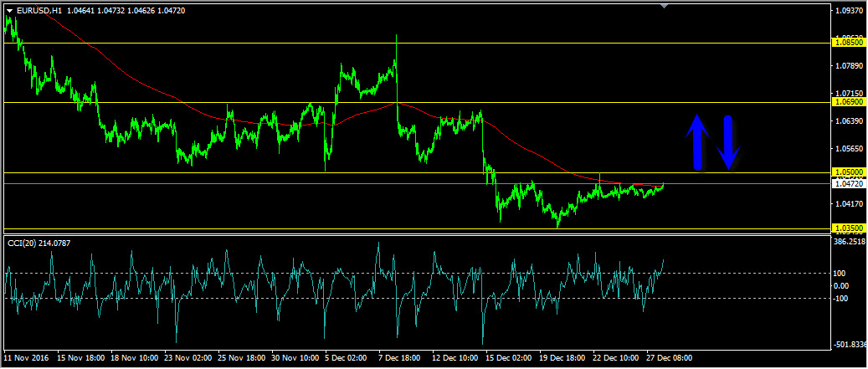The height and width of the screenshot is (369, 868).
Task: Click the 7 Dec 18:00 time label
Action: [399, 358]
